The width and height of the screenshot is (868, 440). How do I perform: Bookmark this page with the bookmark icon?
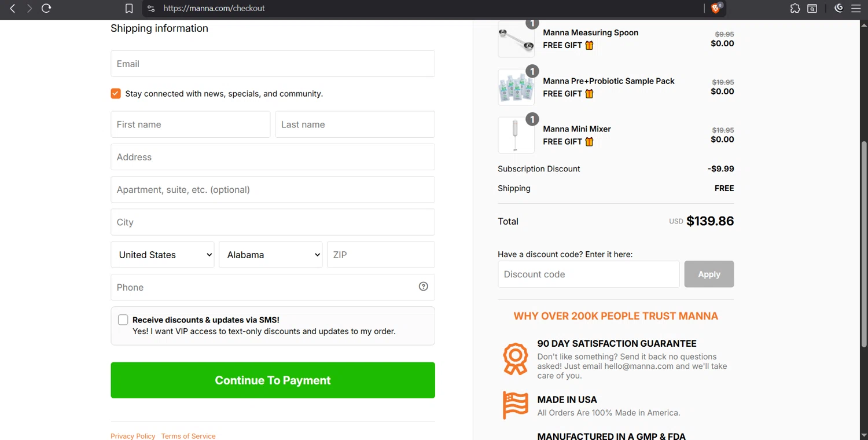tap(129, 8)
